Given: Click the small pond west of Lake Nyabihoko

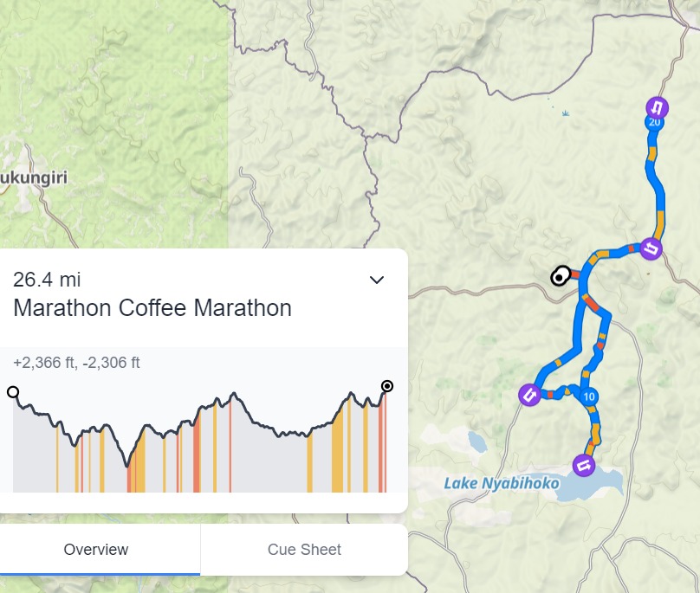Looking at the screenshot, I should (x=477, y=442).
